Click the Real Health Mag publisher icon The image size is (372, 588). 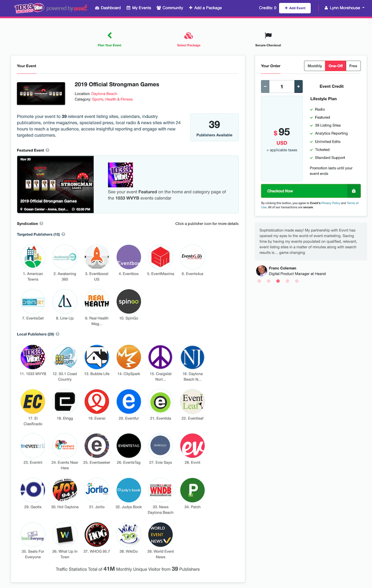97,302
